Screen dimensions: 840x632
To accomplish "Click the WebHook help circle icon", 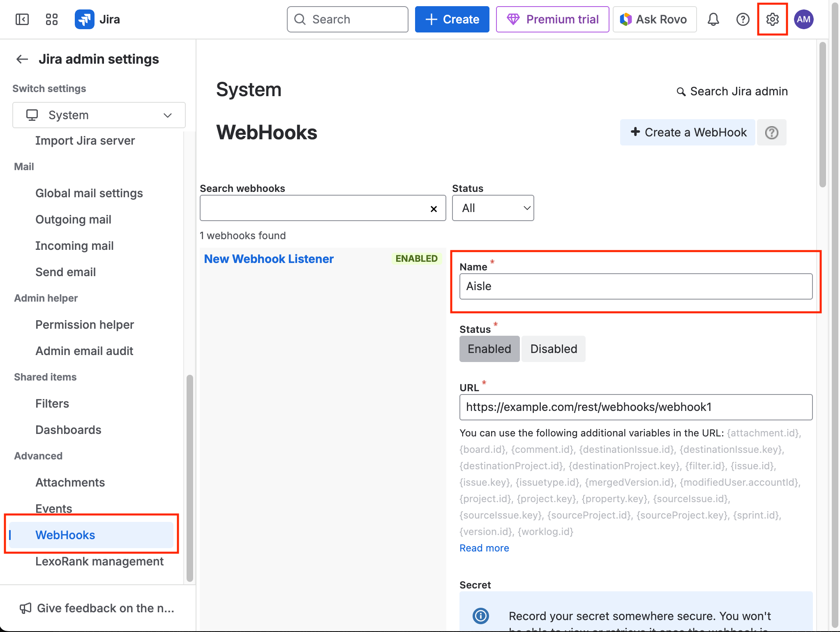I will pos(771,132).
